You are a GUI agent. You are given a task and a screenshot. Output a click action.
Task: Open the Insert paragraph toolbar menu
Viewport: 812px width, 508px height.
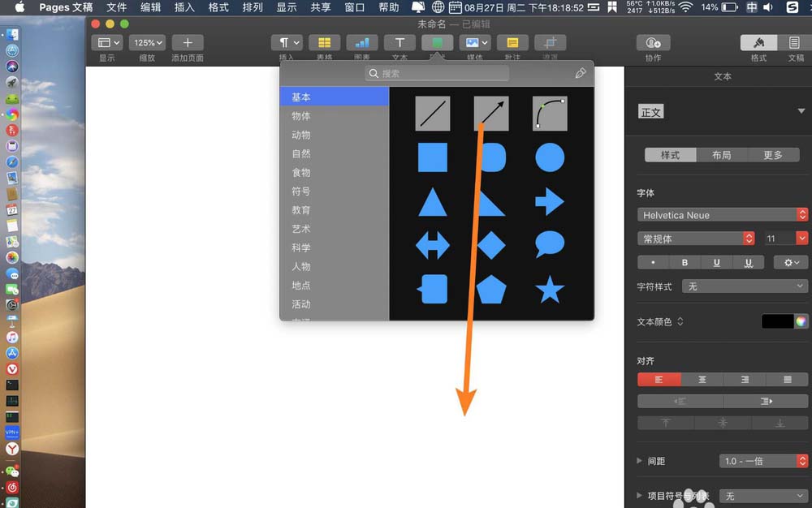coord(287,42)
